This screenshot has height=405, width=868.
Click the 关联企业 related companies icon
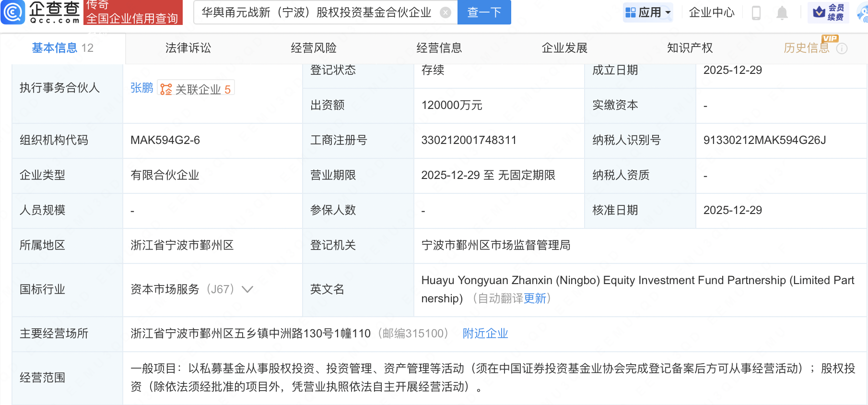tap(166, 89)
